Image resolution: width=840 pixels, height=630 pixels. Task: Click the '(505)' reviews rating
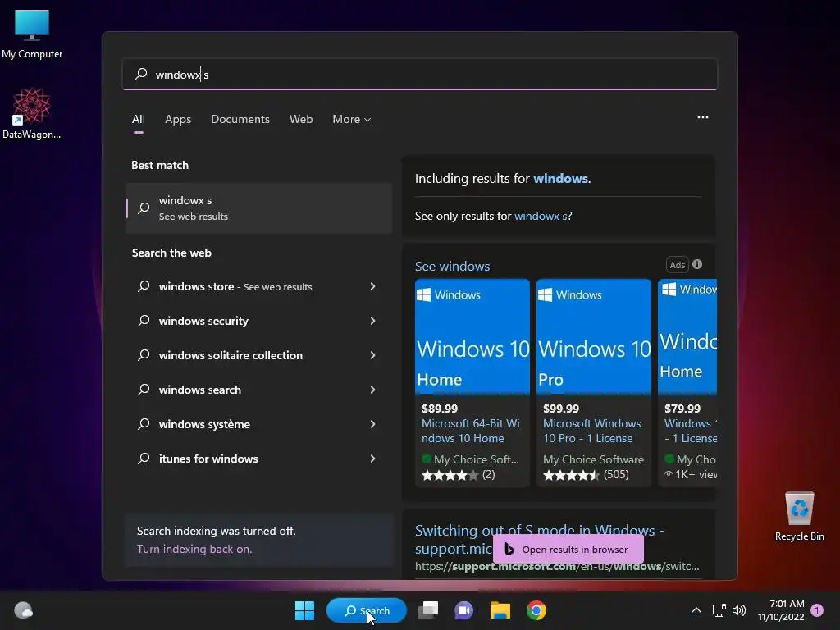[x=616, y=475]
